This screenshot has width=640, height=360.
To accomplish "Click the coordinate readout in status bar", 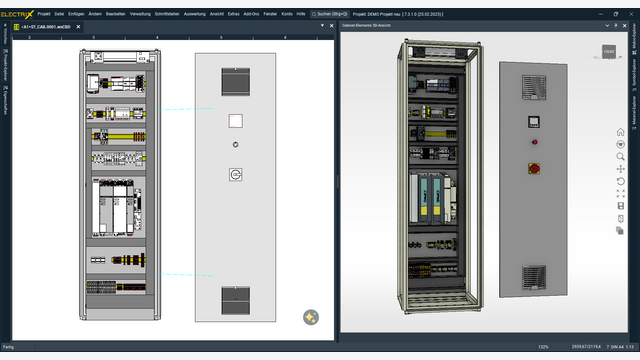I will [586, 347].
